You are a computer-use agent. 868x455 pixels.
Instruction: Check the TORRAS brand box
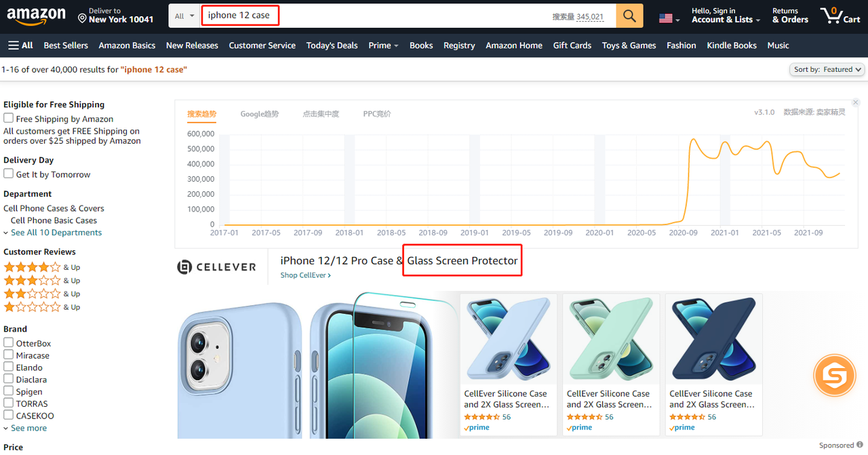9,403
